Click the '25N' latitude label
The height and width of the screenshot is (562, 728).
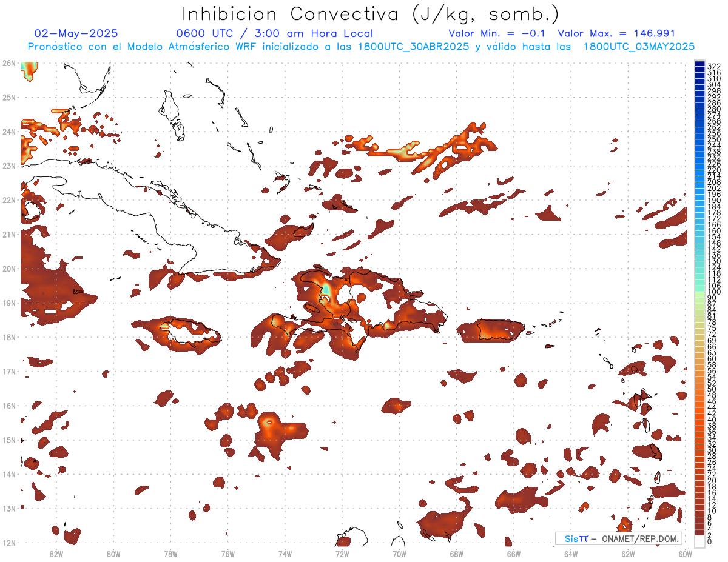[x=9, y=97]
